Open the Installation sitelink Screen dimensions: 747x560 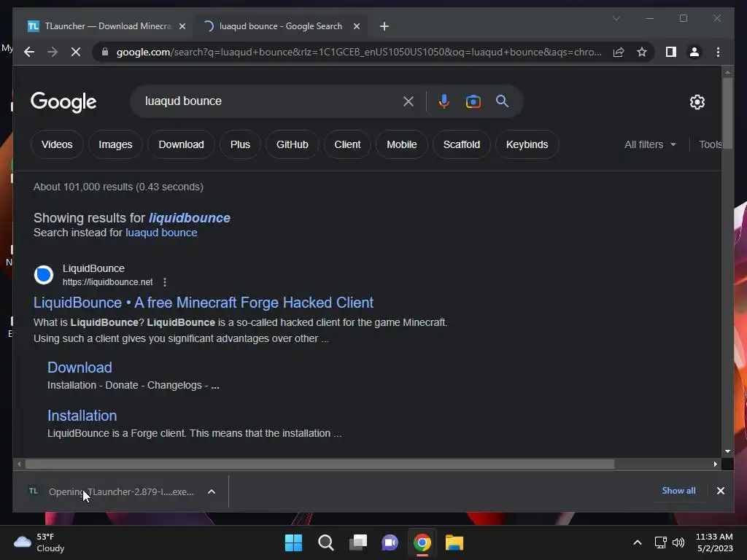[82, 416]
